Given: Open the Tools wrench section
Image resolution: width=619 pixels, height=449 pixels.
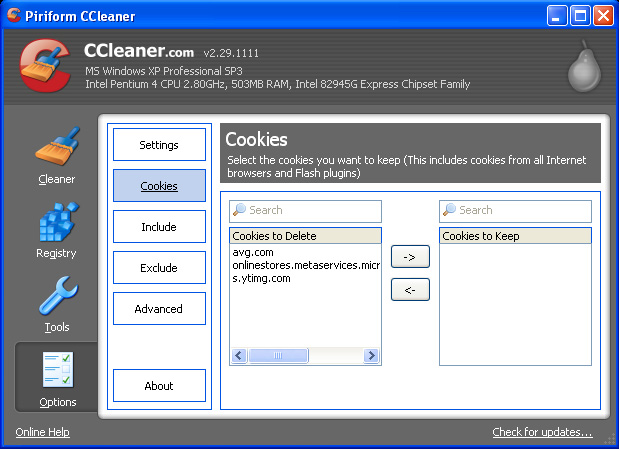Looking at the screenshot, I should [x=57, y=304].
